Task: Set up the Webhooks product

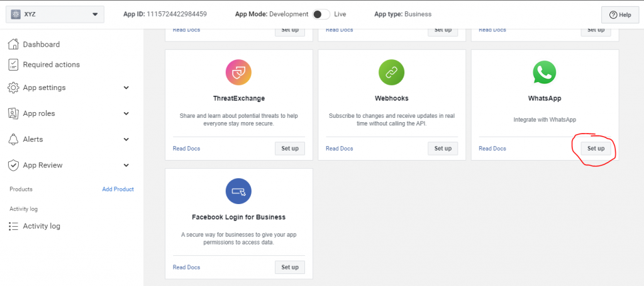Action: click(443, 149)
